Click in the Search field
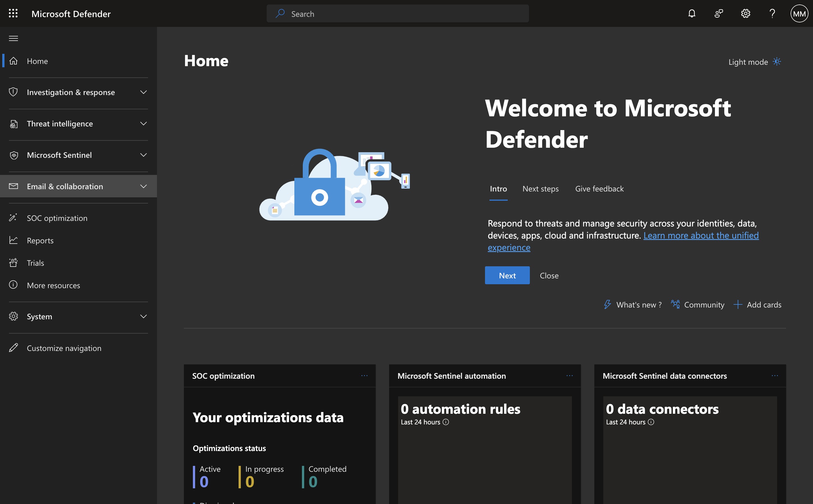 [397, 14]
